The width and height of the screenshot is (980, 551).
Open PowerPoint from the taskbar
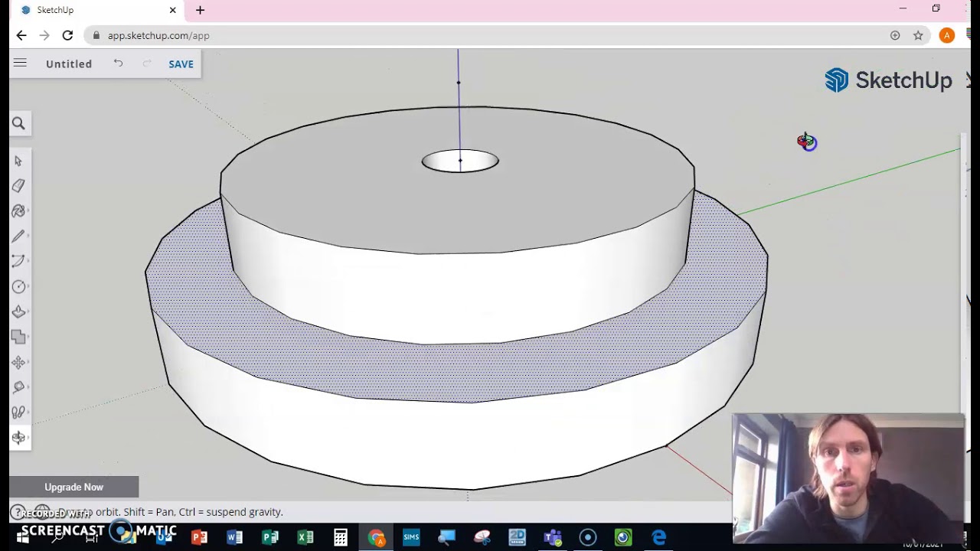click(x=199, y=537)
